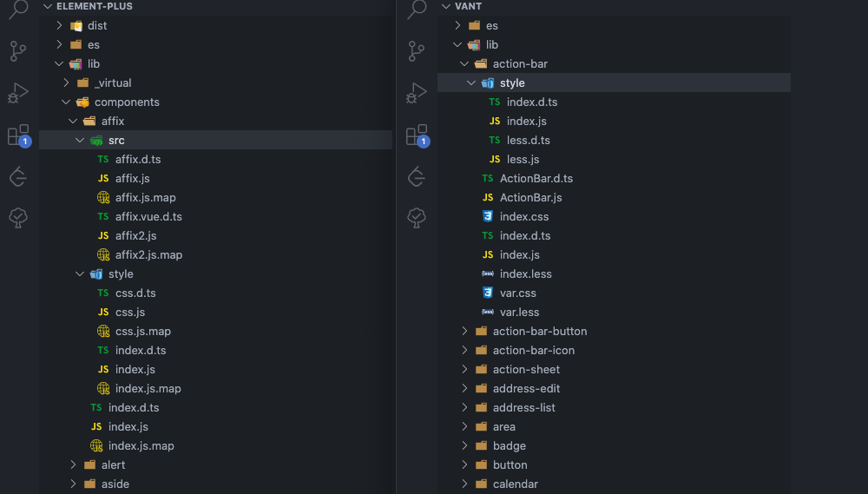Expand the address-edit folder chevron

(x=464, y=388)
